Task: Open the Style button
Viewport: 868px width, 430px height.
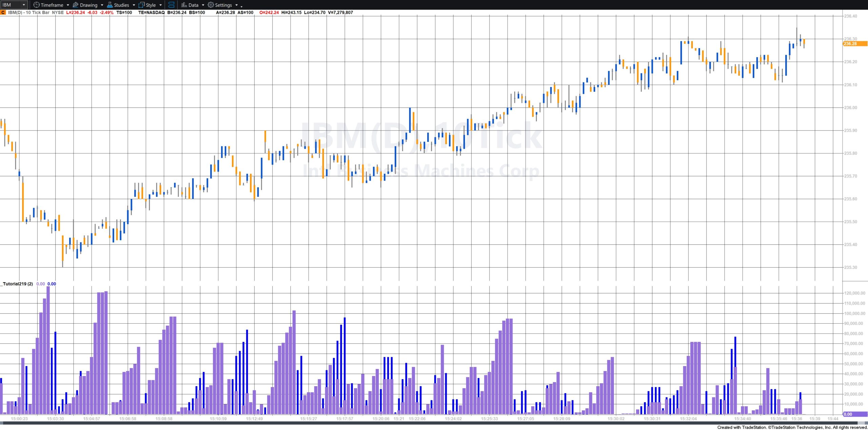Action: pyautogui.click(x=147, y=5)
